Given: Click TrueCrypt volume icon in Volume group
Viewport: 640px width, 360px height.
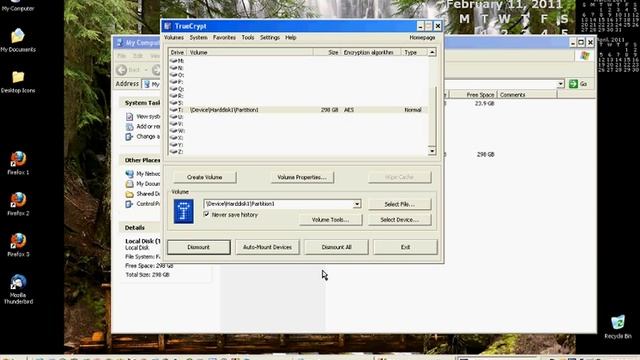Looking at the screenshot, I should coord(184,211).
